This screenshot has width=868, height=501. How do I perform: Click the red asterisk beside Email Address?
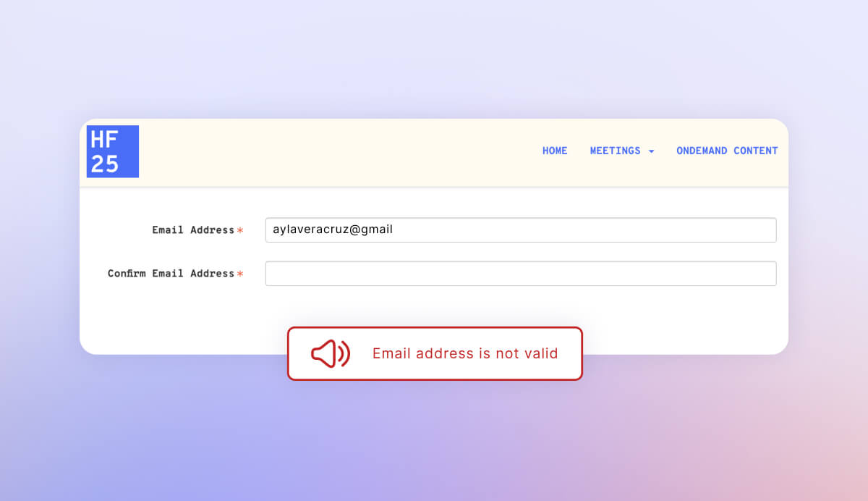[x=240, y=230]
